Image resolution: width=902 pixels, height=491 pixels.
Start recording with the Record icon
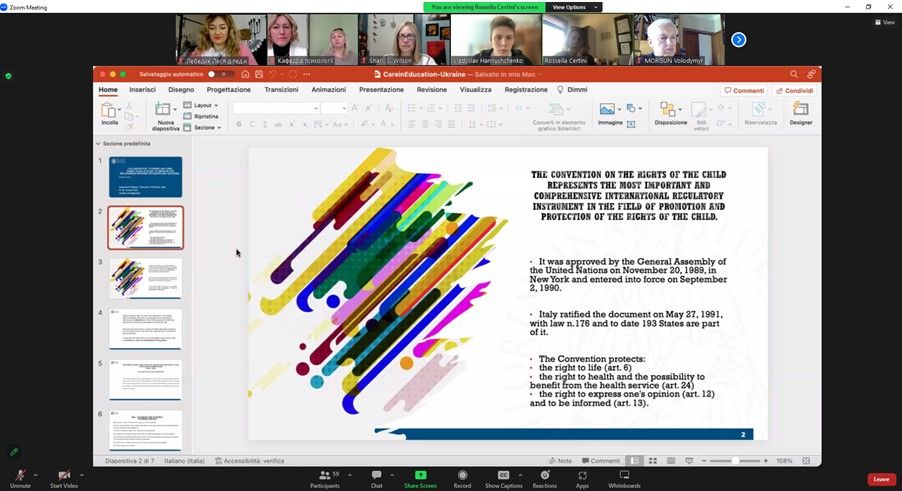point(463,475)
